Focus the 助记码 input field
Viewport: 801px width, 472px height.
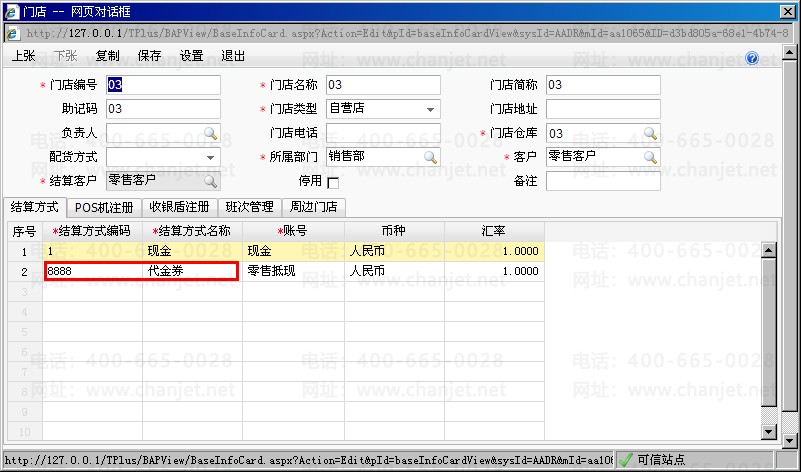[x=163, y=109]
